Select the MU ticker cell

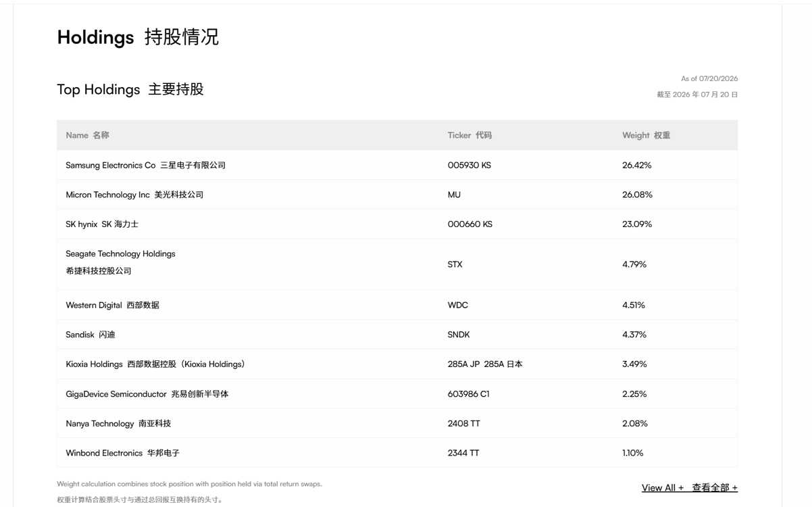[x=454, y=195]
